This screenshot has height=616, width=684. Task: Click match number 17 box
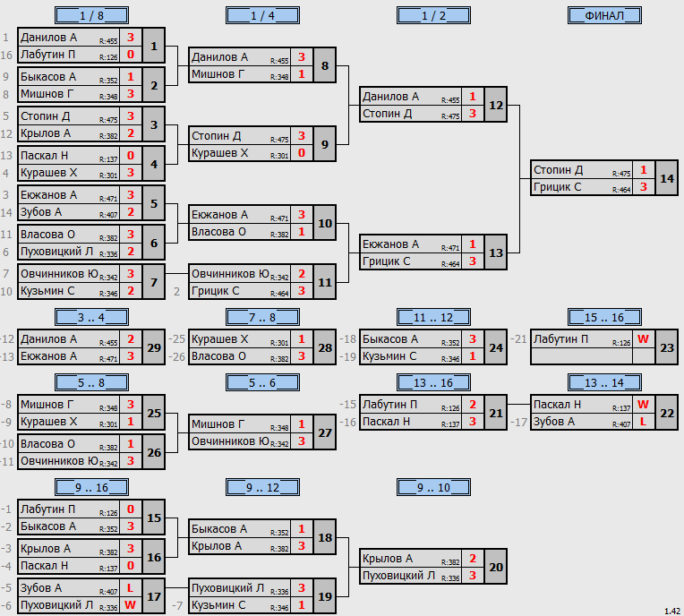[154, 596]
